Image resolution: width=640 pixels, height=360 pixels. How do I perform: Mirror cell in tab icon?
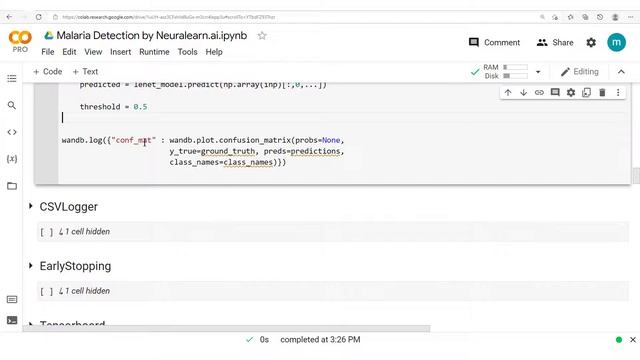(x=587, y=93)
